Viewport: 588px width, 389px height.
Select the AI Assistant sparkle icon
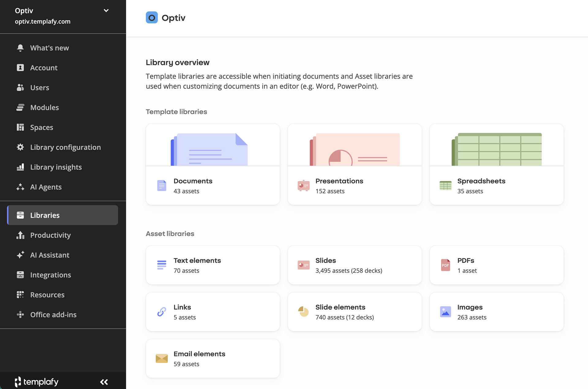20,255
